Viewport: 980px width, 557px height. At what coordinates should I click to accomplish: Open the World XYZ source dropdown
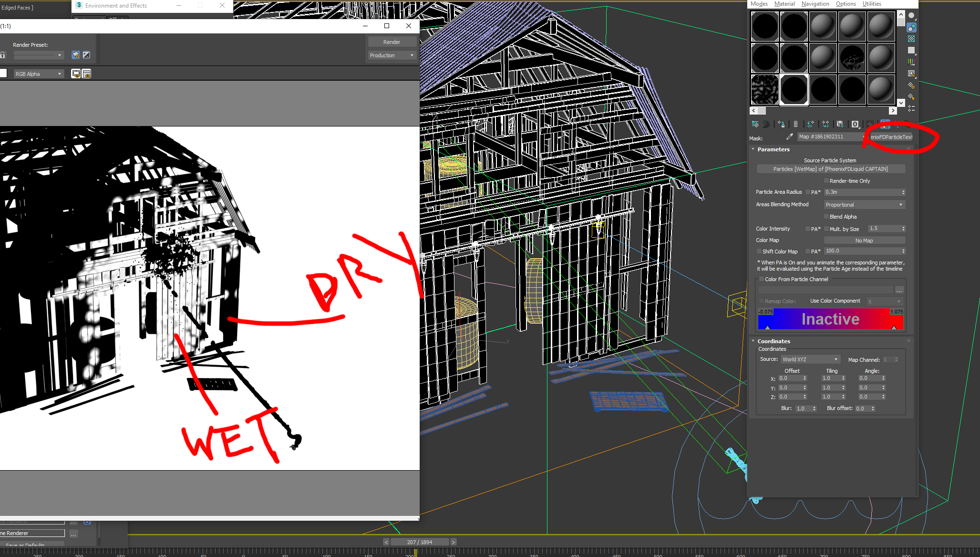pos(810,359)
